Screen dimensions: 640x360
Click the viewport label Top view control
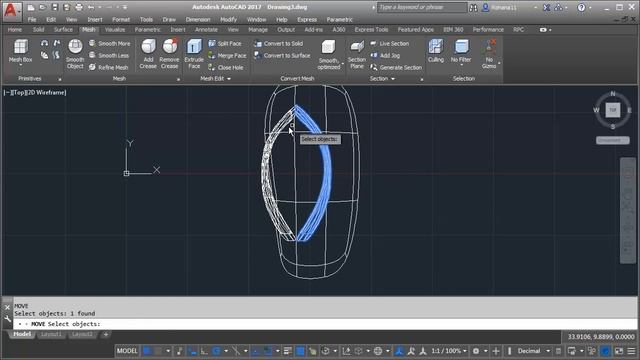(x=18, y=92)
